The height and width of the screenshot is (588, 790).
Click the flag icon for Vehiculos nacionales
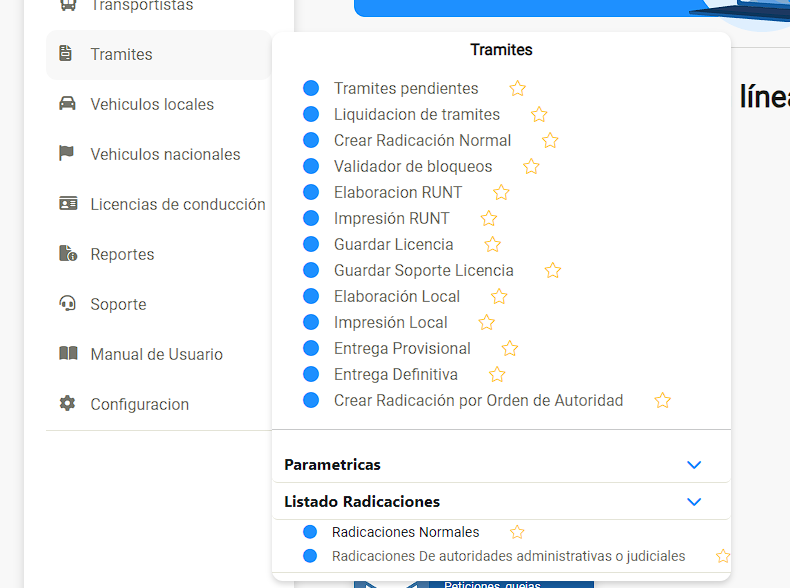pyautogui.click(x=67, y=153)
